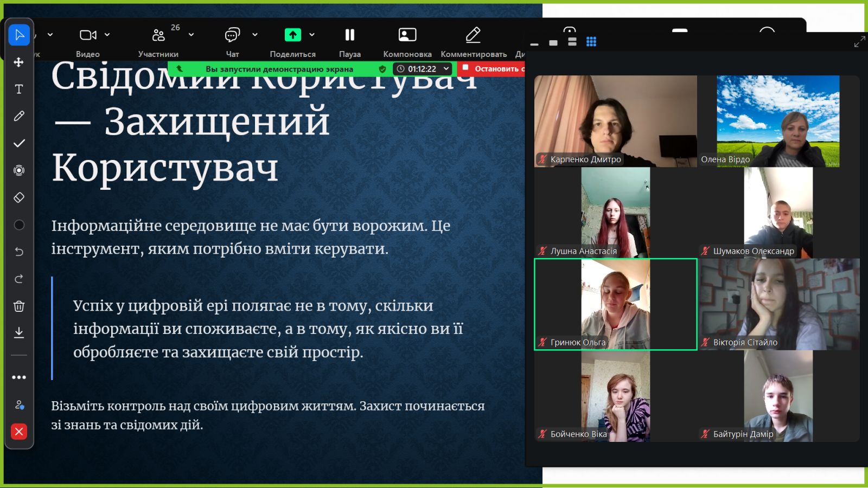Screen dimensions: 868x488
Task: Redo the annotation with curved arrow
Action: [19, 279]
